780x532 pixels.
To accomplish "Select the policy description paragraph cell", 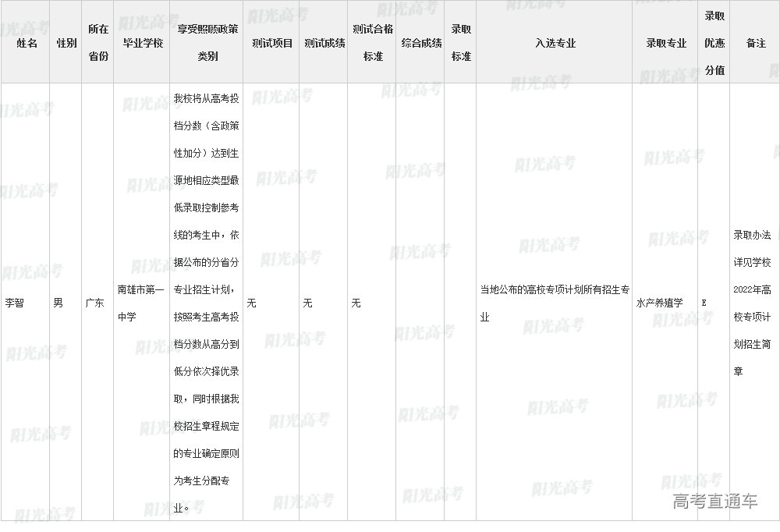I will click(207, 303).
